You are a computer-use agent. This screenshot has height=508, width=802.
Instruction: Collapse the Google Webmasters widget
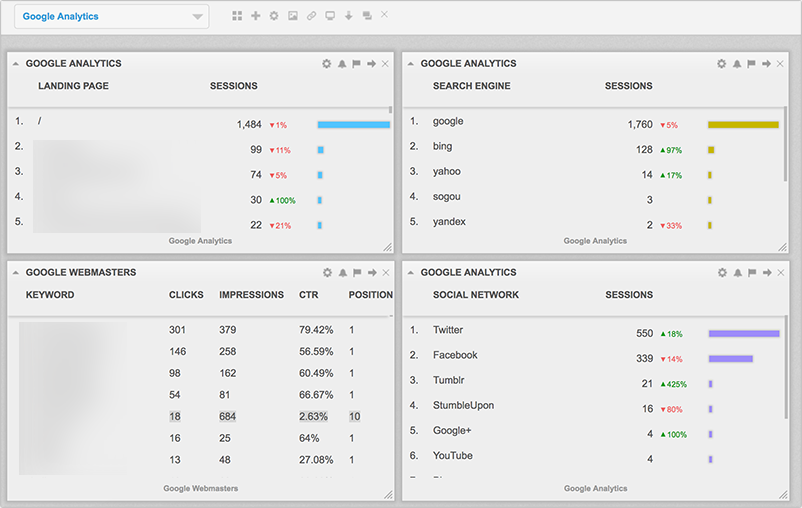pos(16,272)
